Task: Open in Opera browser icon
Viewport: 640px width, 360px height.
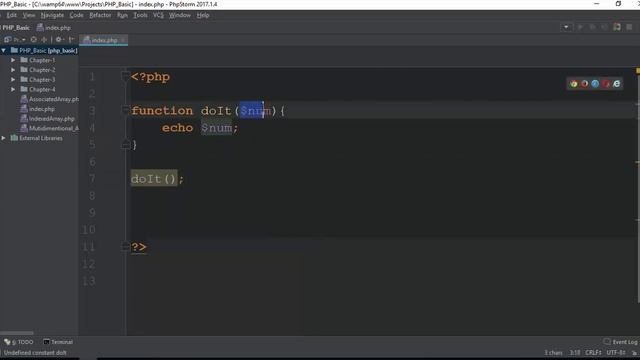Action: pos(606,84)
